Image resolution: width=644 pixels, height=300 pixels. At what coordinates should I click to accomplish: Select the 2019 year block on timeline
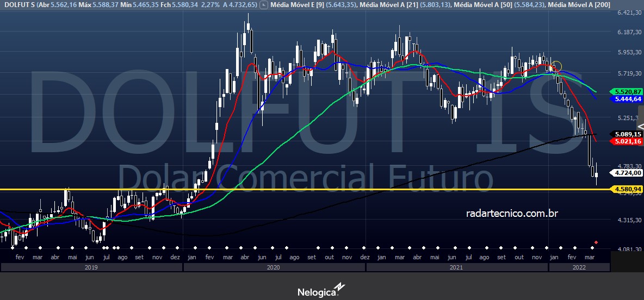pos(91,267)
